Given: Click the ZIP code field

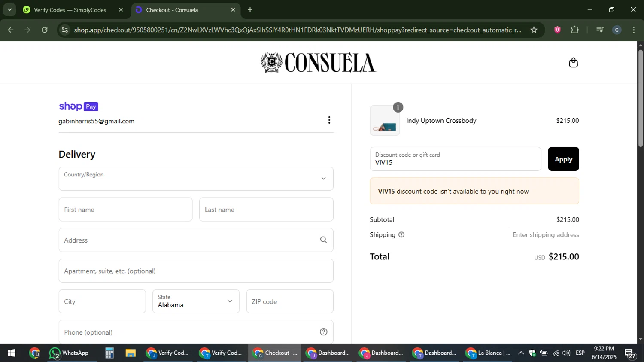Looking at the screenshot, I should pos(290,301).
